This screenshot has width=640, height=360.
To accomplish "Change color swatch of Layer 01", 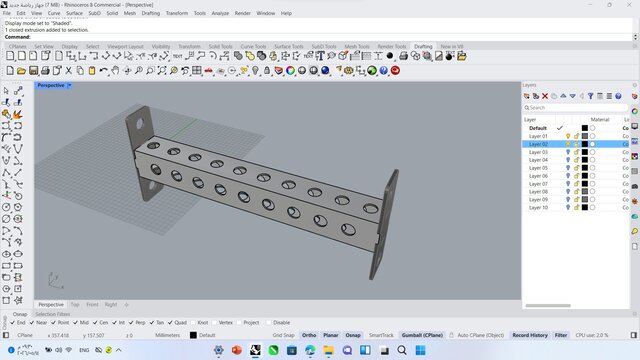I will (584, 136).
